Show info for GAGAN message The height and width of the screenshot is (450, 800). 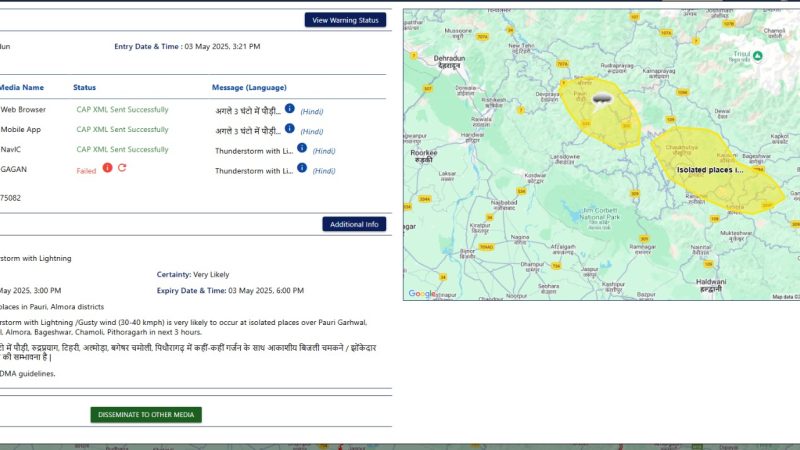(x=302, y=168)
